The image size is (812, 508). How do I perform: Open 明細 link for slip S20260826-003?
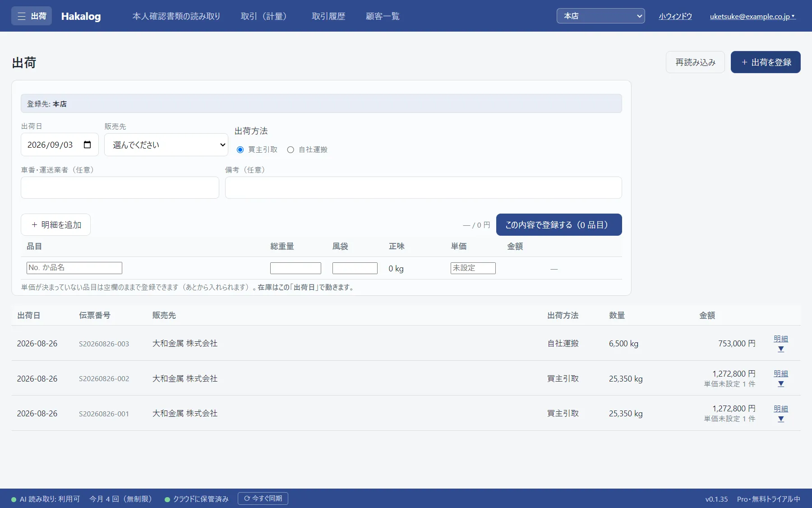(x=781, y=339)
